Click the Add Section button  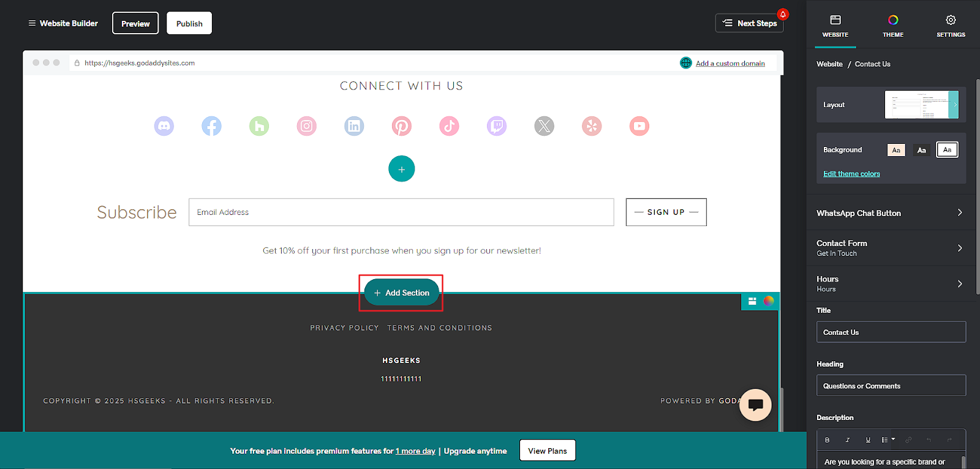402,293
